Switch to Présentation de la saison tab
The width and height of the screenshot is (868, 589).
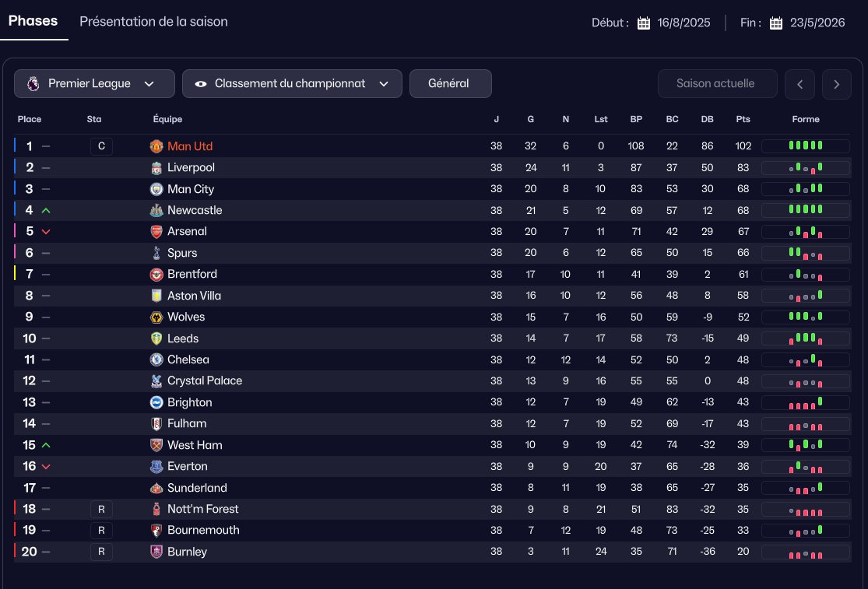(x=153, y=22)
